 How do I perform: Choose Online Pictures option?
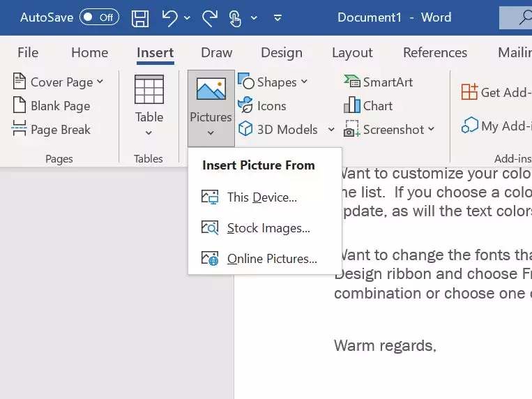coord(272,259)
